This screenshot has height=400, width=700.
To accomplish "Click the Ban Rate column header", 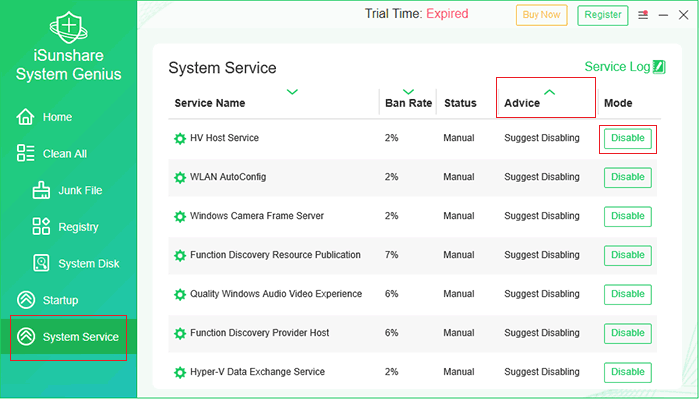I will click(408, 103).
